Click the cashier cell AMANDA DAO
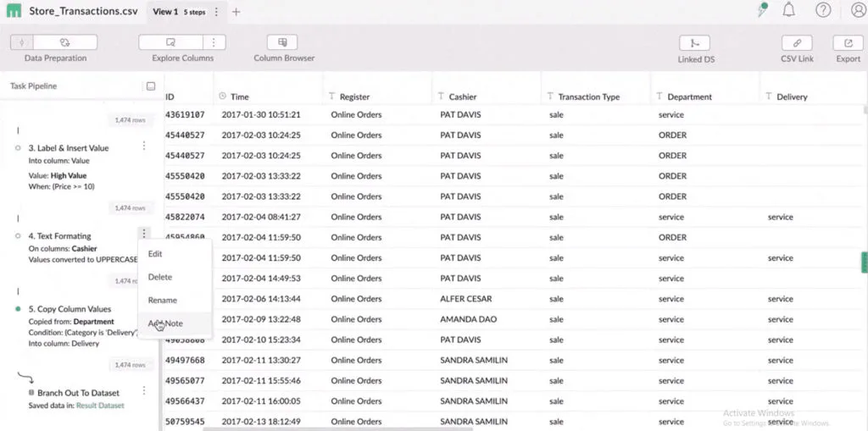Viewport: 868px width, 431px height. tap(468, 319)
